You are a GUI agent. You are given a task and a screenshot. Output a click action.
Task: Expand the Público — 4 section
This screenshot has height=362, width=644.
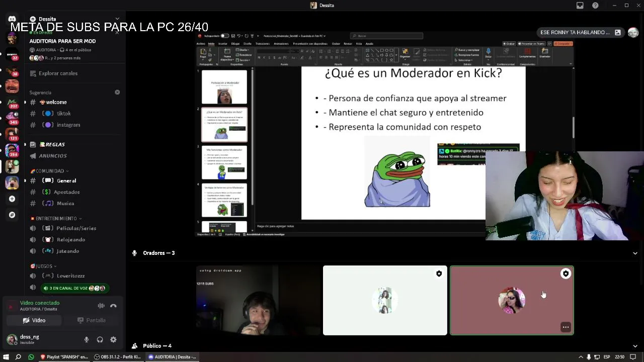(x=635, y=346)
